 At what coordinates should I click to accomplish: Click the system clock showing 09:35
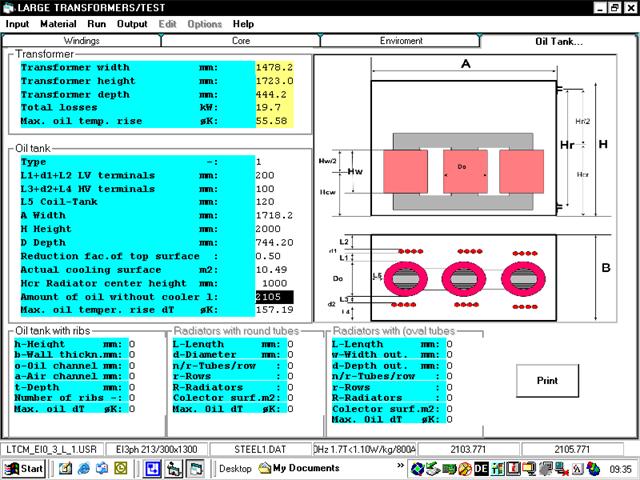[x=620, y=469]
